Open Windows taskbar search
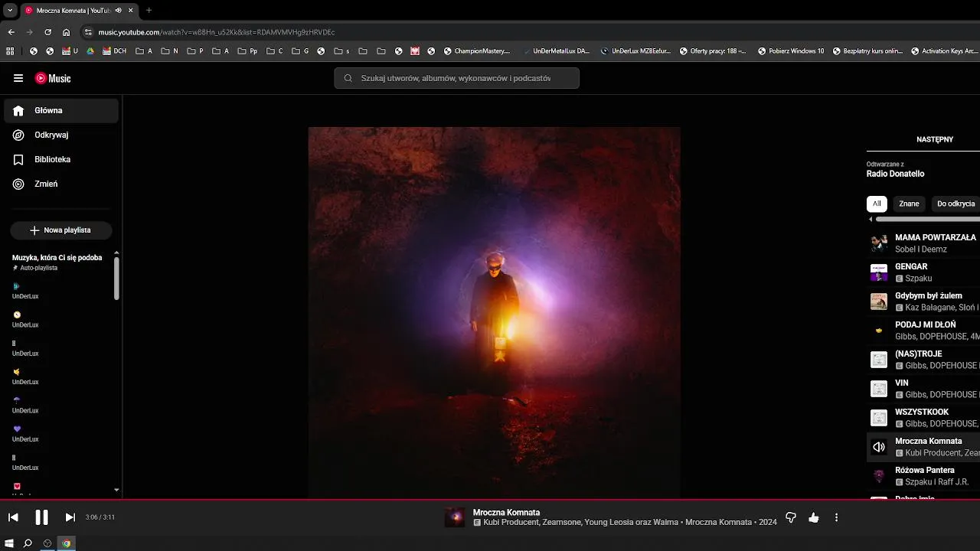Screen dimensions: 980x551 coord(28,543)
